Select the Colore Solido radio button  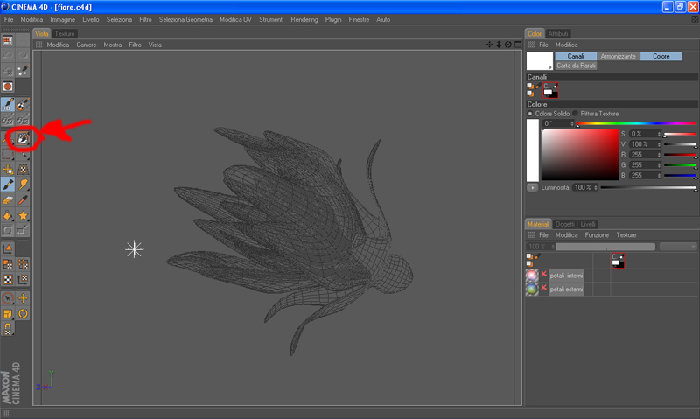click(530, 113)
